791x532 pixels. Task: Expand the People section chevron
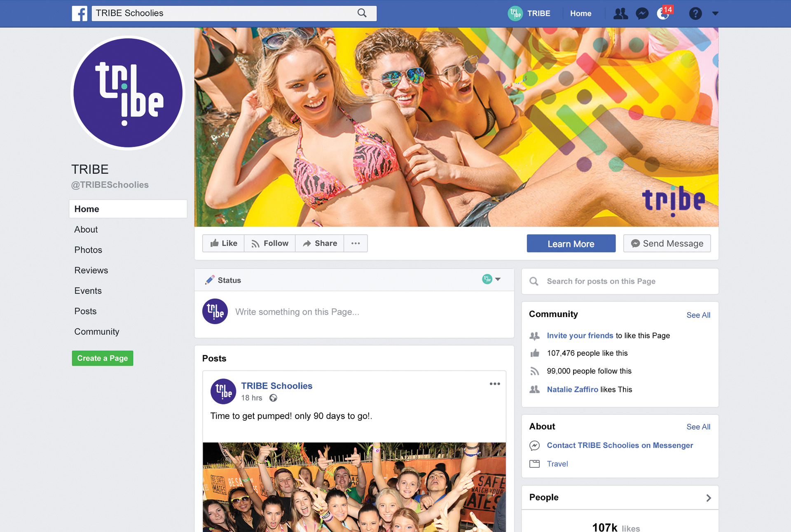pyautogui.click(x=709, y=498)
